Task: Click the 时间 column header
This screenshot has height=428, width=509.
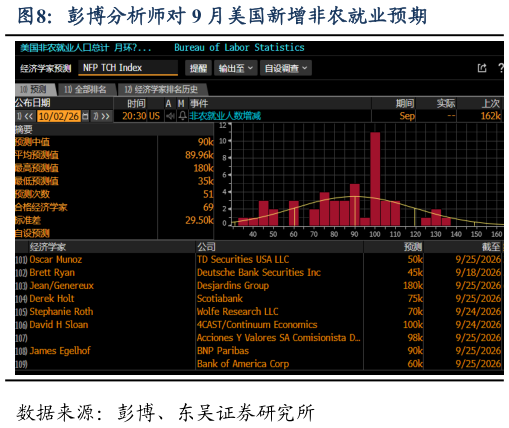Action: 136,103
